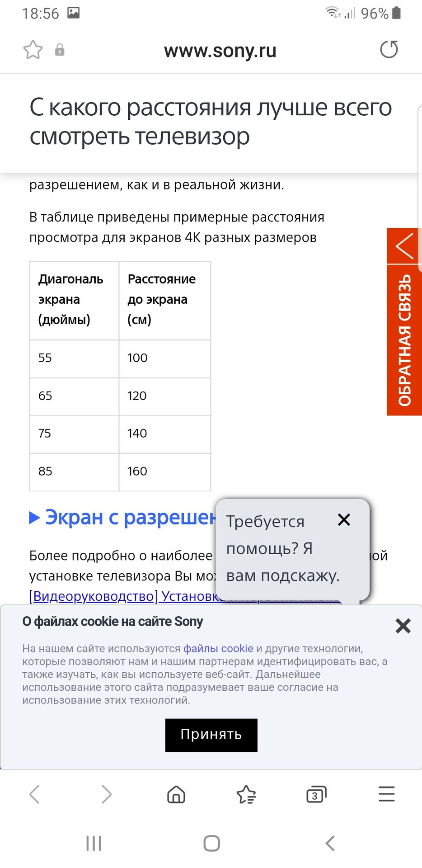
Task: Open the bookmarks list star icon
Action: point(246,794)
